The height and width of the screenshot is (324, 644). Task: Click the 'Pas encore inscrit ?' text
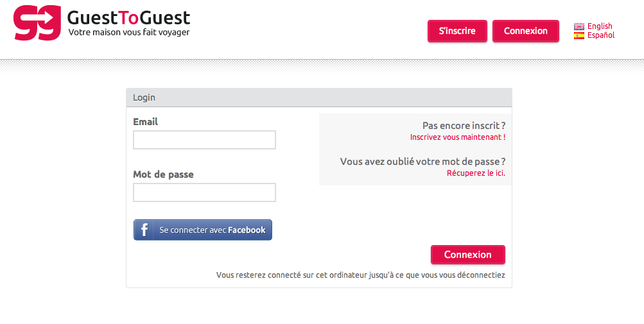coord(464,126)
